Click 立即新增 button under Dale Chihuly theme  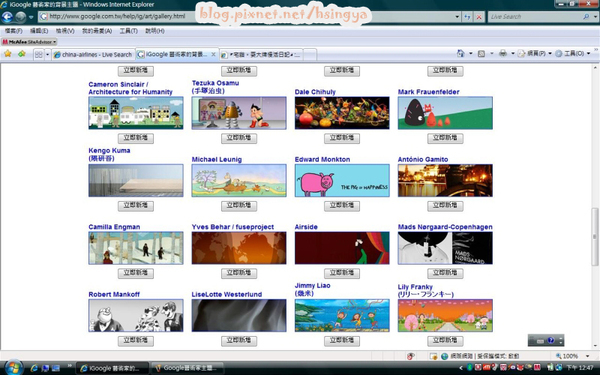[x=342, y=138]
